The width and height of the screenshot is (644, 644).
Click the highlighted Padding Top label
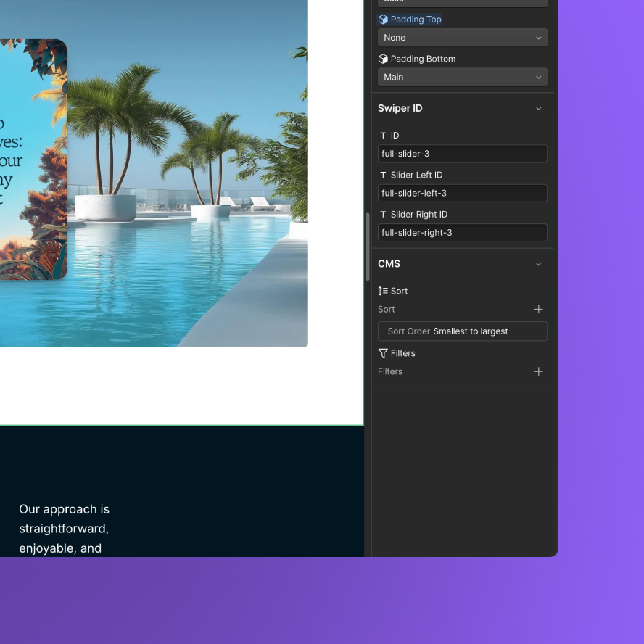point(416,20)
